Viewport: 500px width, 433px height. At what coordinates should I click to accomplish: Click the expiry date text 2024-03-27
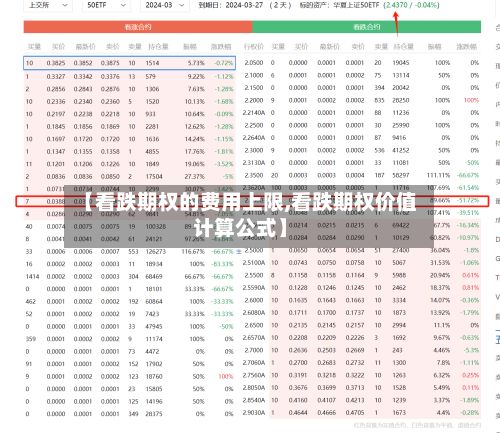click(244, 5)
